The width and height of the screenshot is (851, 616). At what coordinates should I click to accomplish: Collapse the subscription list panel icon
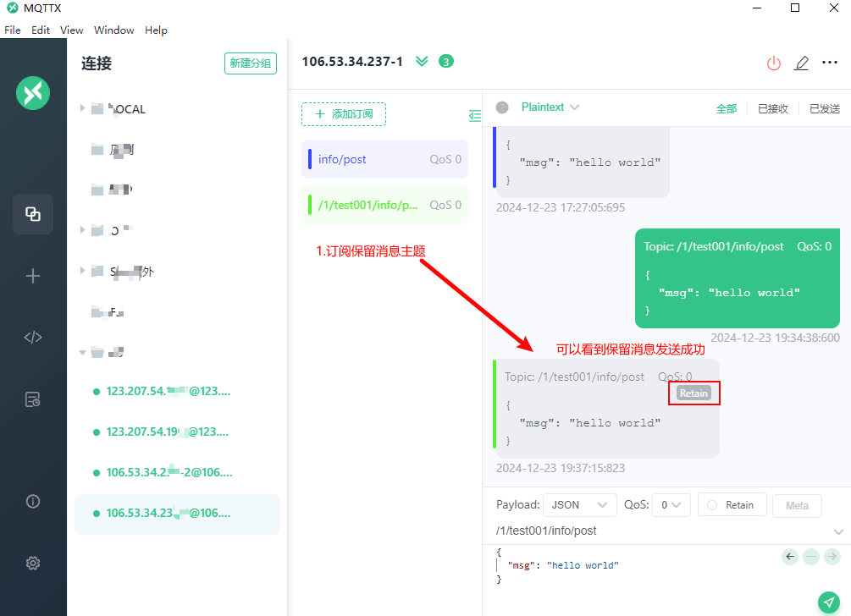[475, 115]
